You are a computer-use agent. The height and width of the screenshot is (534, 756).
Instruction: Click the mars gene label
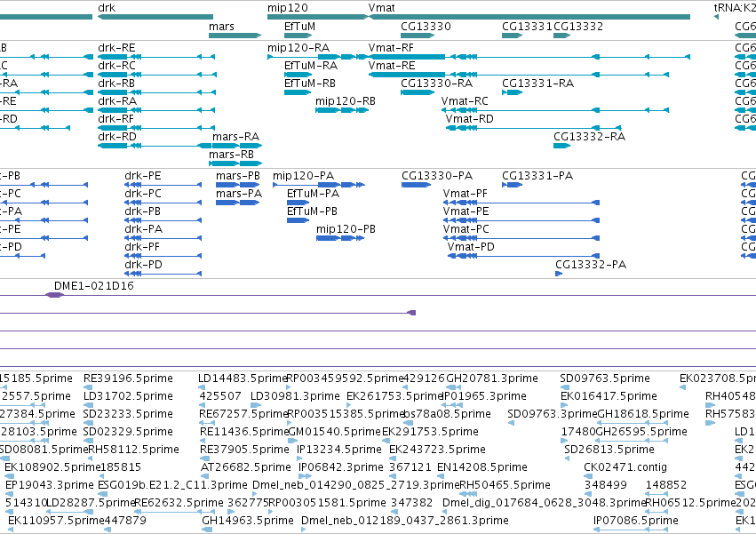point(221,26)
